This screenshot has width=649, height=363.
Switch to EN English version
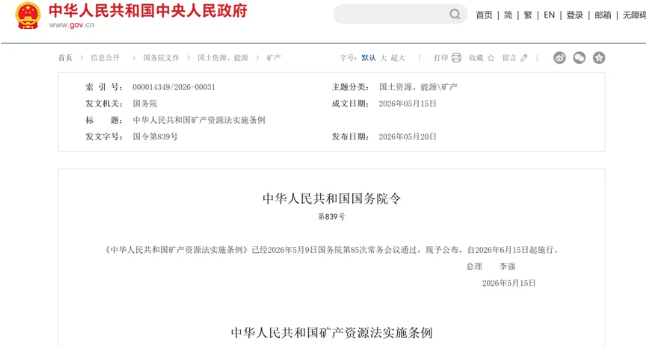[x=549, y=15]
